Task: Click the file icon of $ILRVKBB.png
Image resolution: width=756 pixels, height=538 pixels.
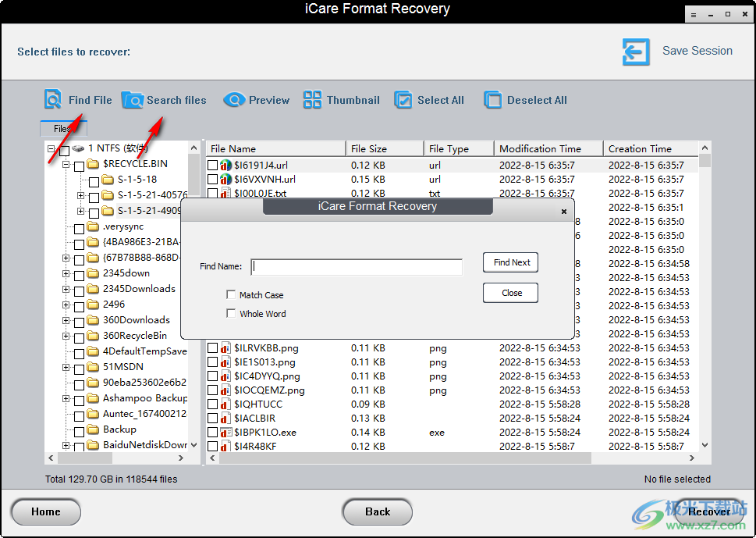Action: [225, 348]
